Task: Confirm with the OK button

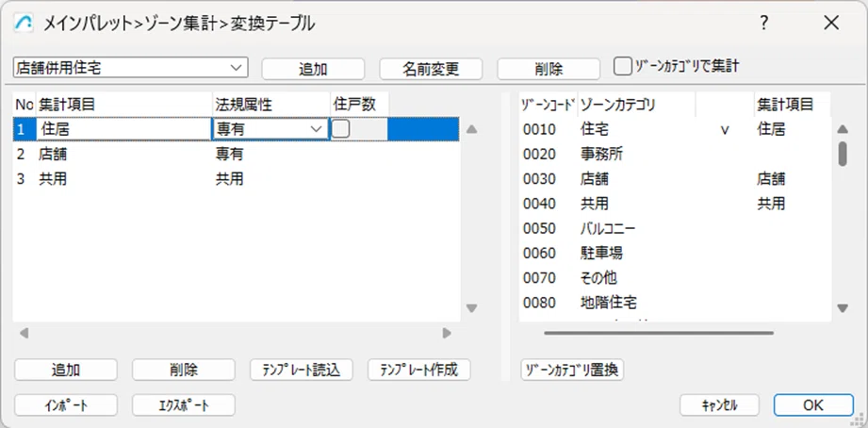Action: [813, 404]
